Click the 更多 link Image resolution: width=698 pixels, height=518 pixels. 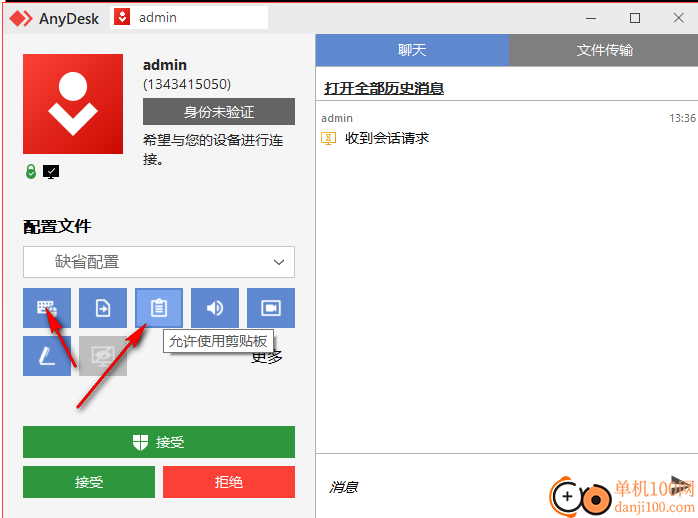(267, 356)
